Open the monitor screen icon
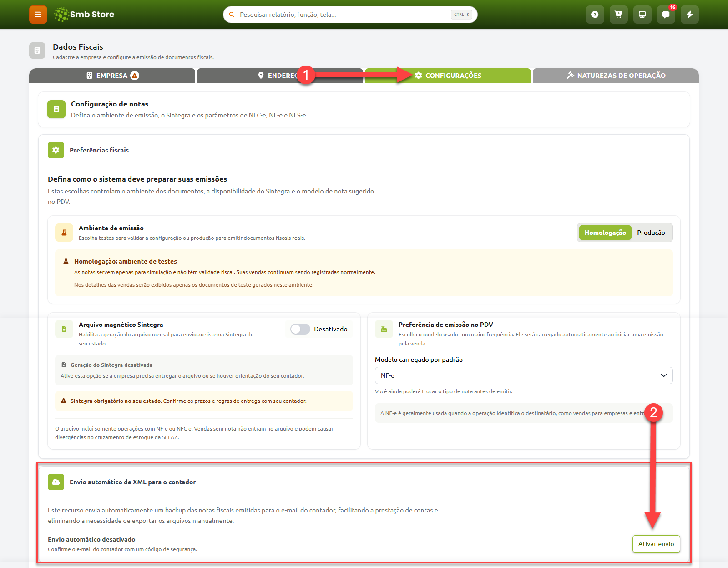Image resolution: width=728 pixels, height=568 pixels. pyautogui.click(x=642, y=15)
